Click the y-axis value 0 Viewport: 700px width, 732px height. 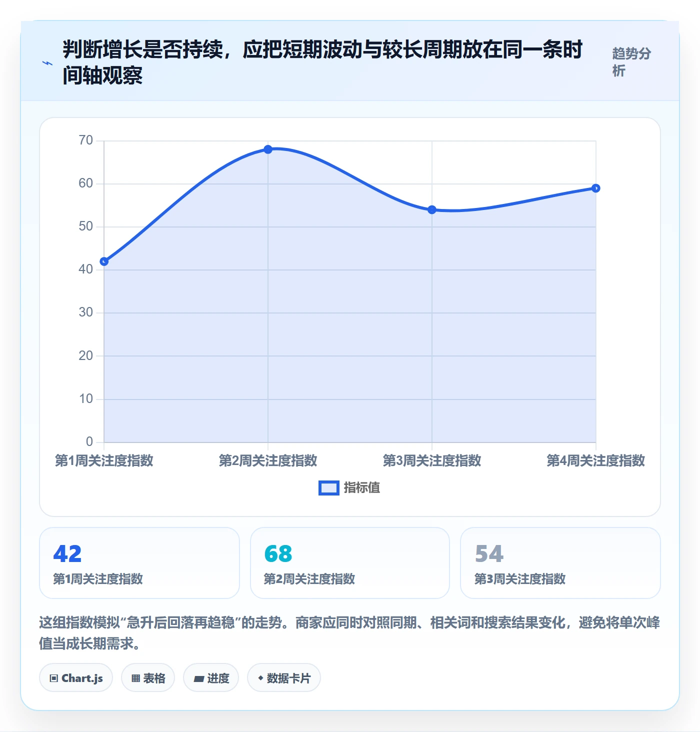point(89,442)
